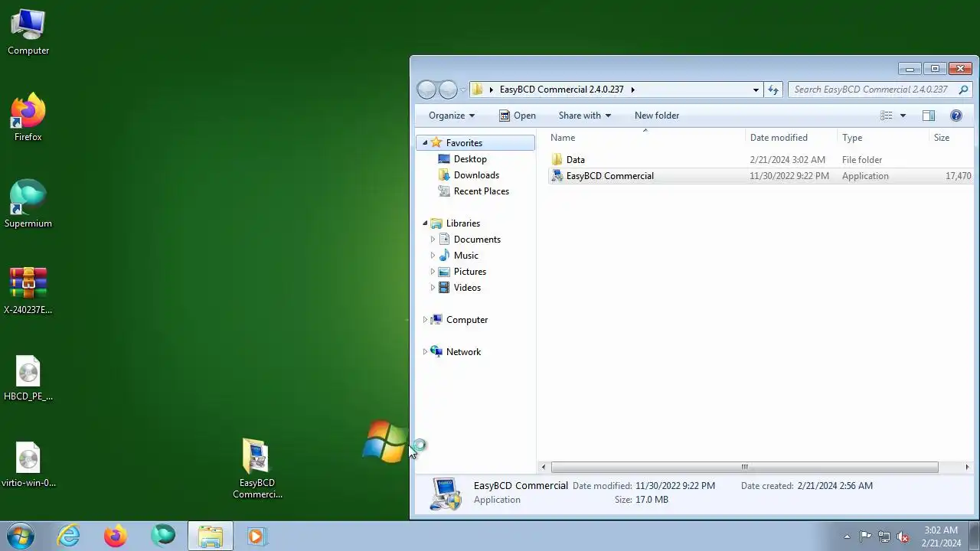Click Open toolbar button
The width and height of the screenshot is (980, 551).
pyautogui.click(x=518, y=116)
